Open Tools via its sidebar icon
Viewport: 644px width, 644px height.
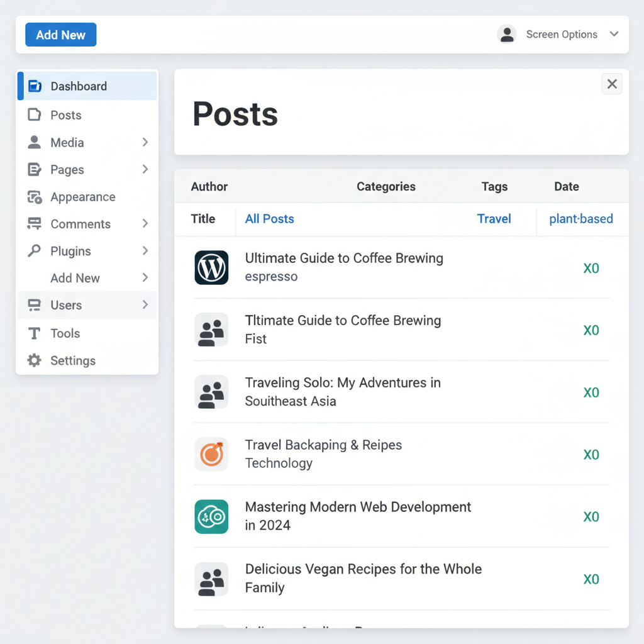[35, 333]
